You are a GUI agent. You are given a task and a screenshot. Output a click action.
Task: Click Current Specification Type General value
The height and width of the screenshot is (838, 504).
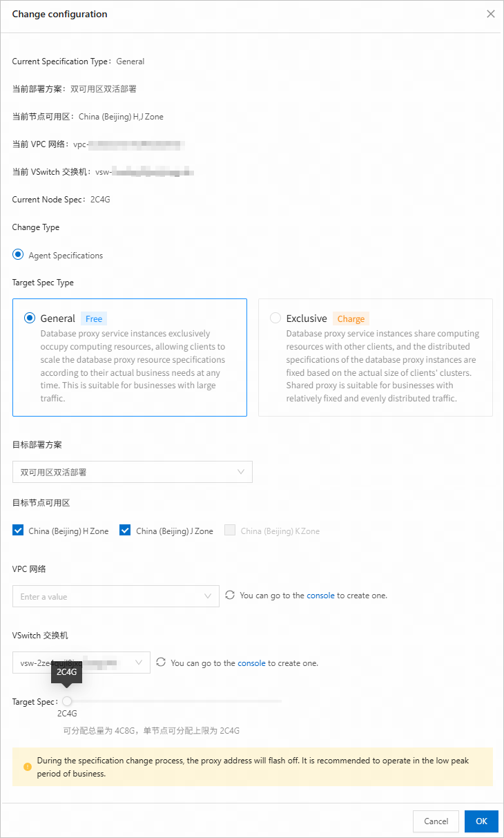[x=130, y=61]
